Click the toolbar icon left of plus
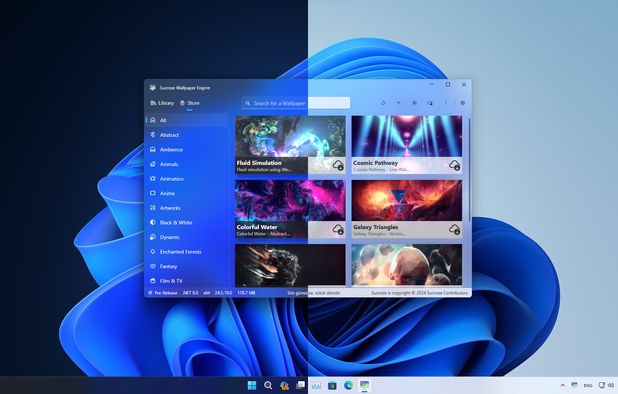 pos(383,103)
